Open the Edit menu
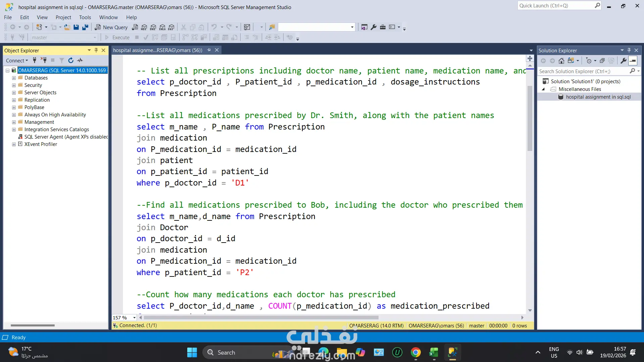The height and width of the screenshot is (362, 644). pyautogui.click(x=24, y=17)
